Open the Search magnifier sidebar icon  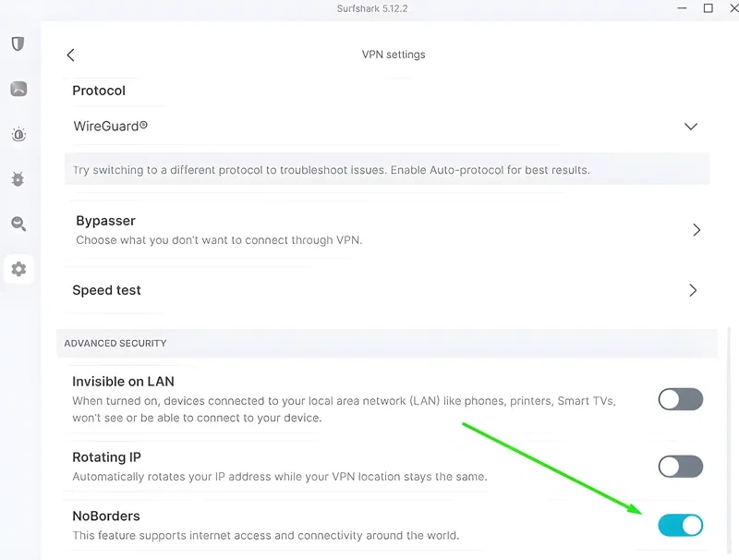[x=18, y=224]
